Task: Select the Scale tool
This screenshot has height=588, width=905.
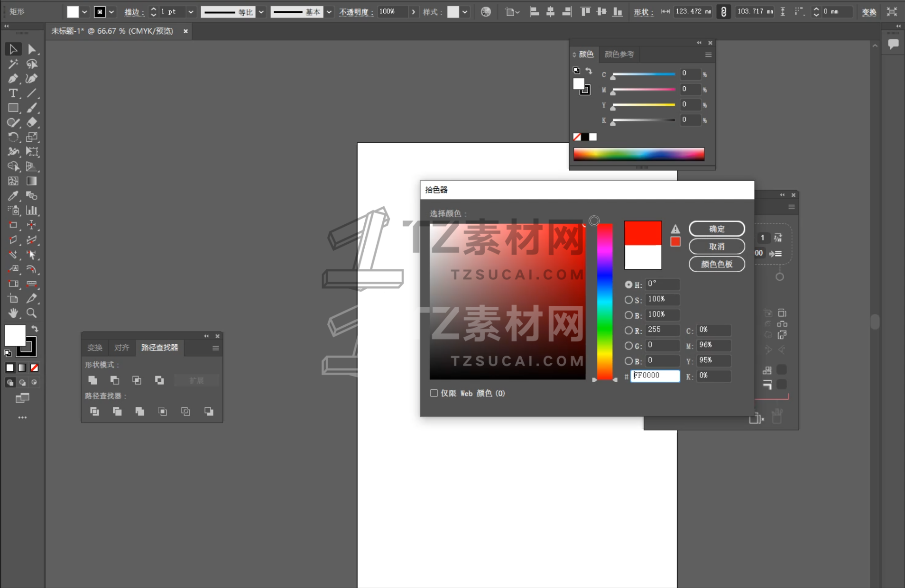Action: pos(32,137)
